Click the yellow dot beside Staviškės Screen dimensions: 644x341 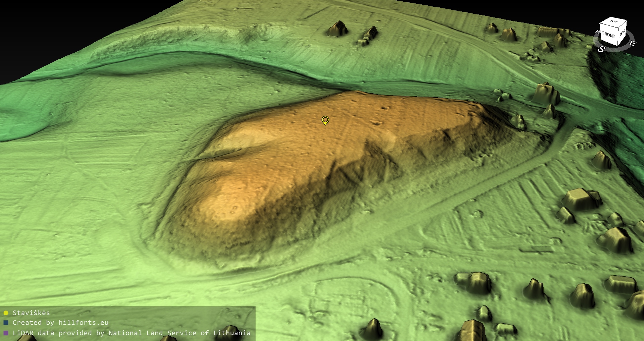[6, 313]
